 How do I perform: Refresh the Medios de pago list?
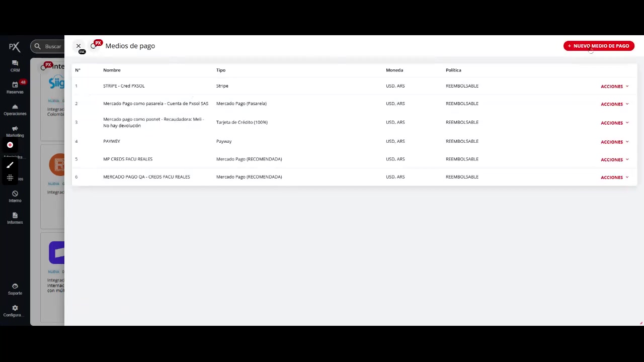pos(93,46)
